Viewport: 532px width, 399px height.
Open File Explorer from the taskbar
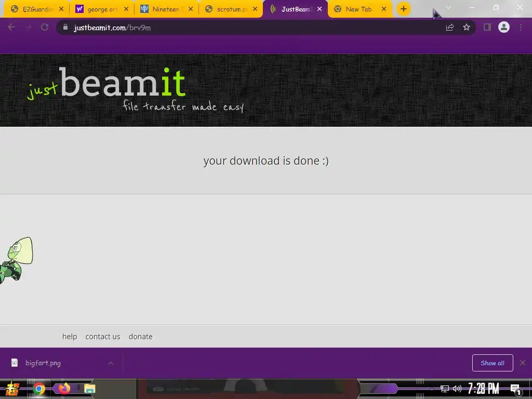click(90, 389)
